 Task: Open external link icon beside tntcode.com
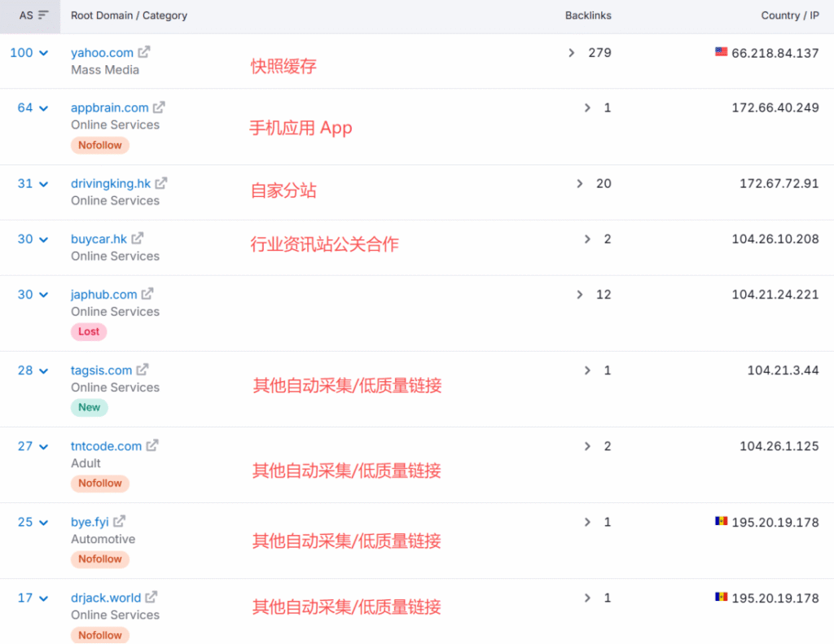coord(152,445)
